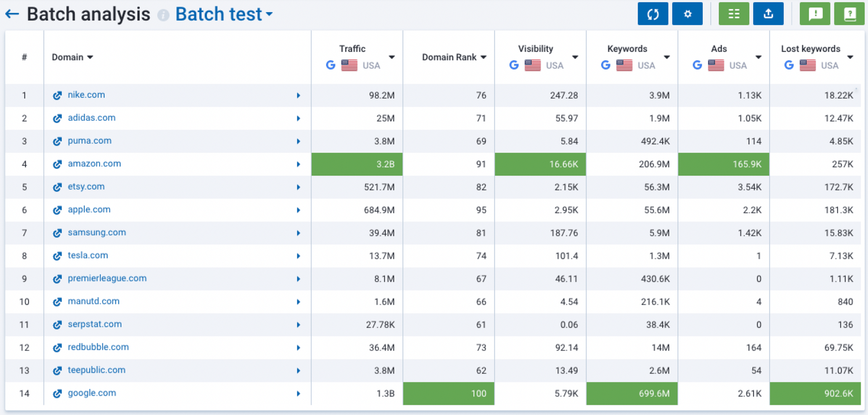This screenshot has height=415, width=868.
Task: Open the Lost keywords column dropdown
Action: (851, 57)
